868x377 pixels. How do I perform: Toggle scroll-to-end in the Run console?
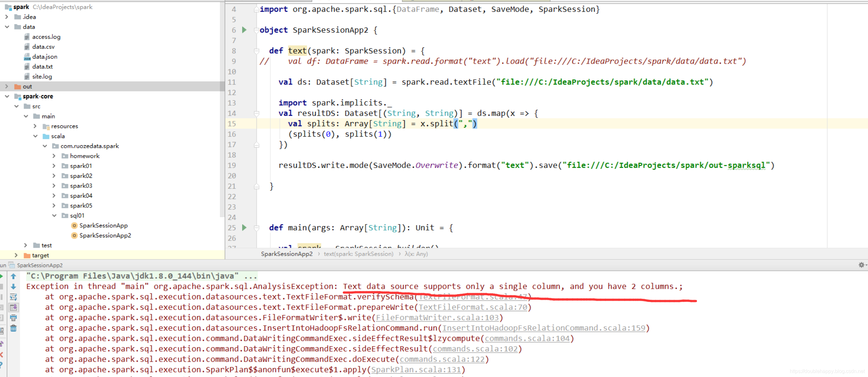(14, 307)
